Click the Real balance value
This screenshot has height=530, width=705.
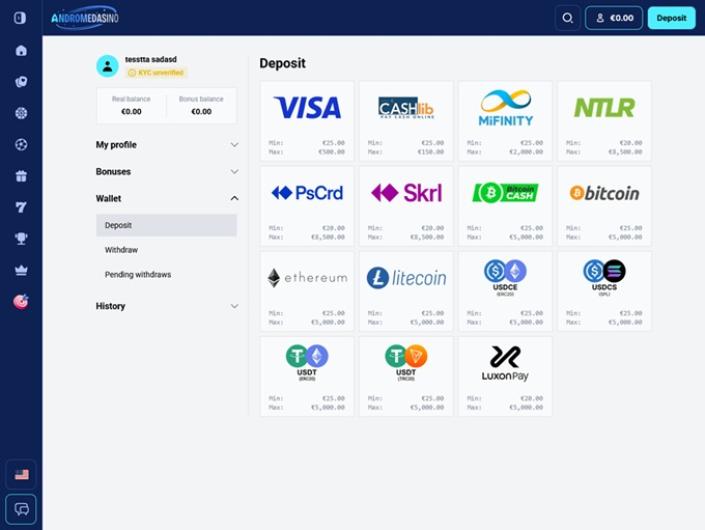pyautogui.click(x=131, y=111)
